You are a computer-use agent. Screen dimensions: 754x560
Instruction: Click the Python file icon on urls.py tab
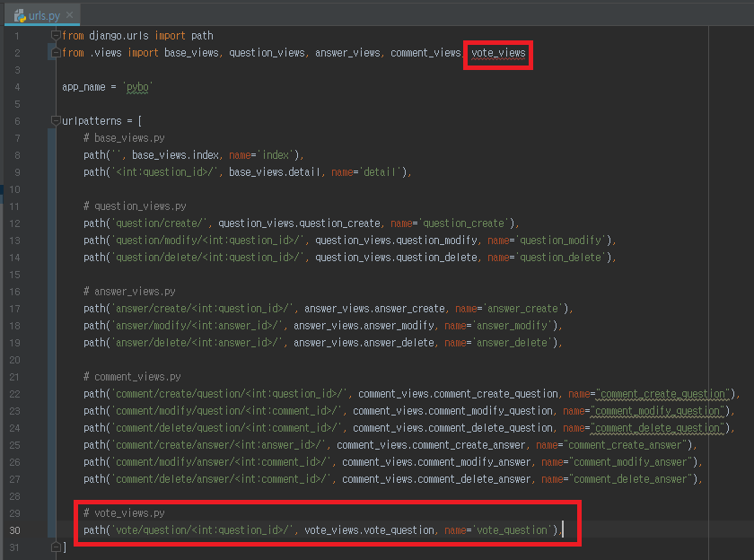pyautogui.click(x=20, y=15)
